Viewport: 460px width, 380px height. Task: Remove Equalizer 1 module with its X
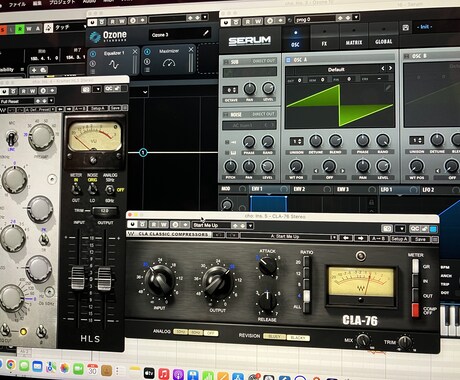coord(135,51)
